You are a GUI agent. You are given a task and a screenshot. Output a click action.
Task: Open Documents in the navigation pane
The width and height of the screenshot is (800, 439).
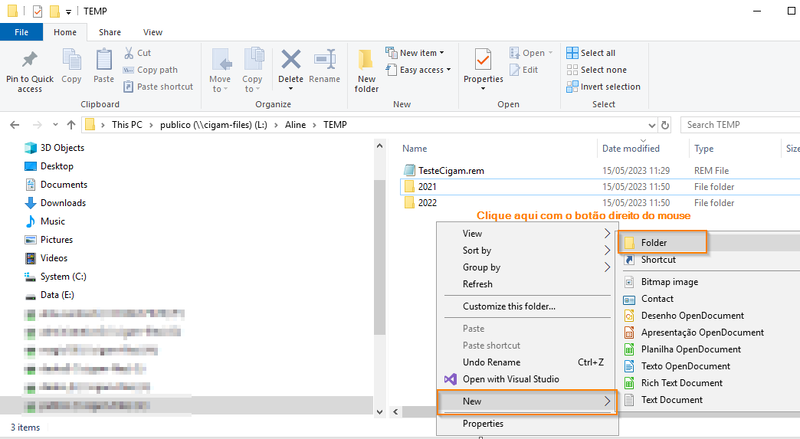pos(56,185)
